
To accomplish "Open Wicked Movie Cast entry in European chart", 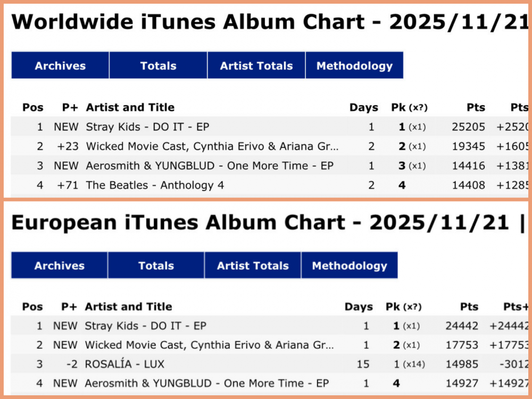I will [209, 345].
